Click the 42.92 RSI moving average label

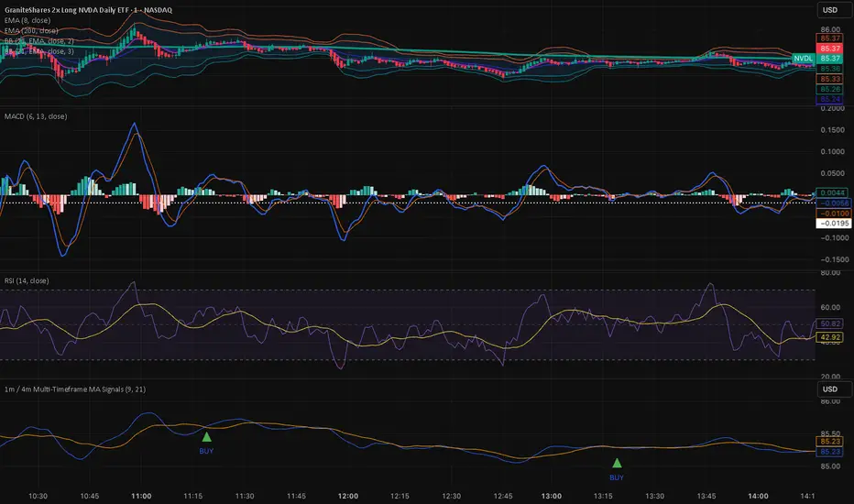pyautogui.click(x=830, y=337)
